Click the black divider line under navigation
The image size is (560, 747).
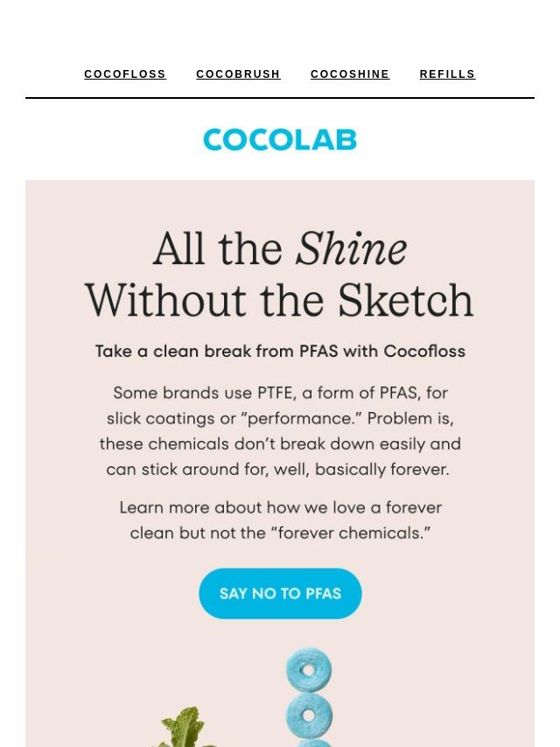[x=280, y=98]
